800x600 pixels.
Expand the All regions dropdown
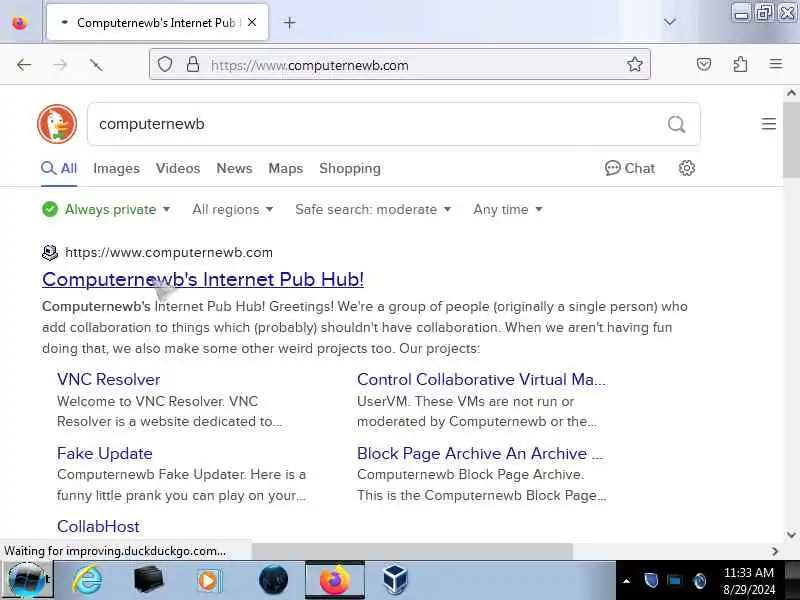tap(233, 209)
